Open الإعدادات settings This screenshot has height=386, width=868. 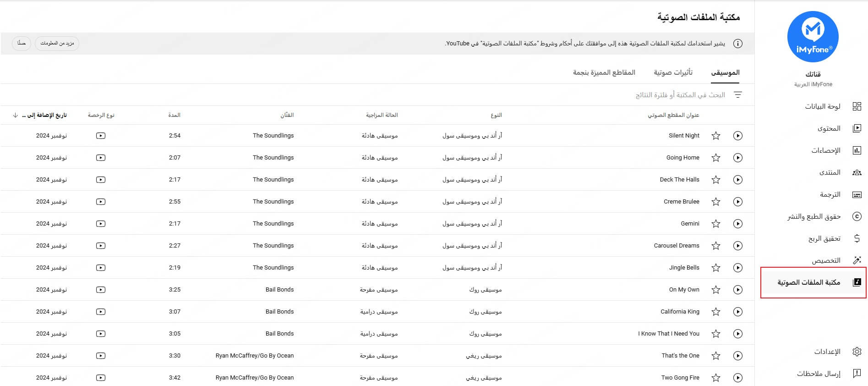click(838, 352)
